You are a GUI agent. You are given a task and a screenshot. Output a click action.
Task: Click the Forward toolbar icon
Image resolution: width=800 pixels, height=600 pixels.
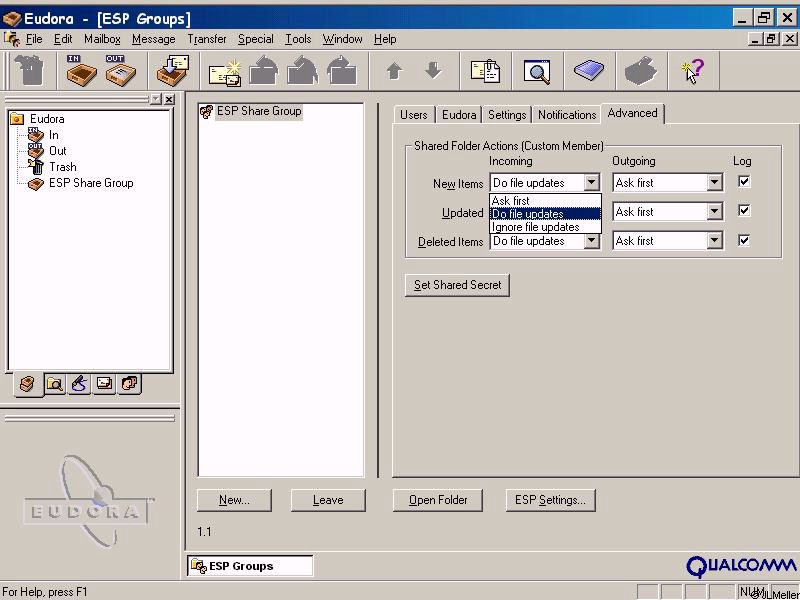tap(342, 70)
